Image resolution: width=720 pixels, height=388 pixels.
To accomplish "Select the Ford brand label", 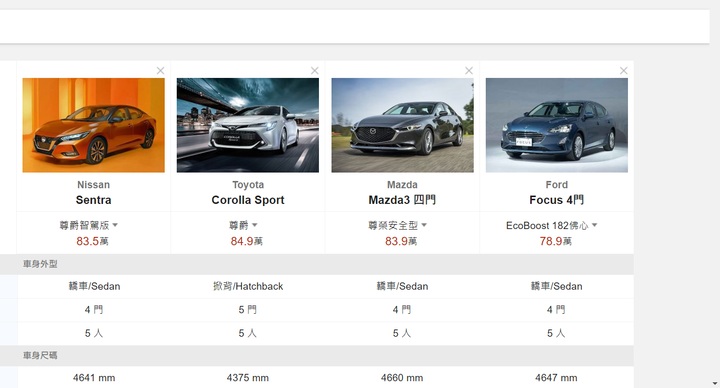I will (557, 185).
